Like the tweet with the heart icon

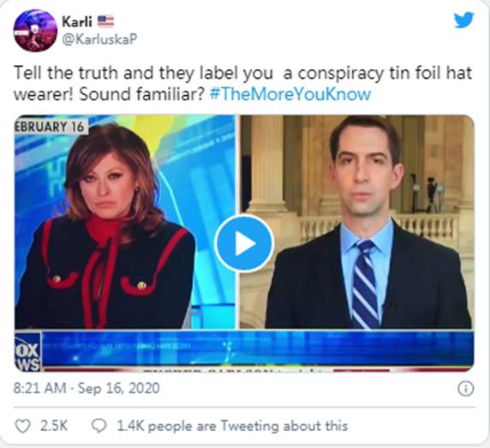click(x=23, y=426)
